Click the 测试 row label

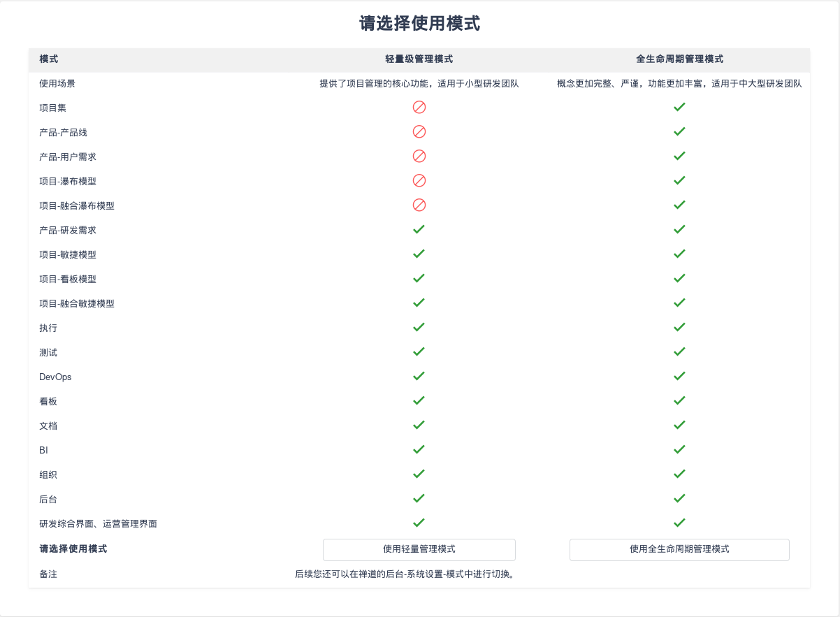click(48, 352)
